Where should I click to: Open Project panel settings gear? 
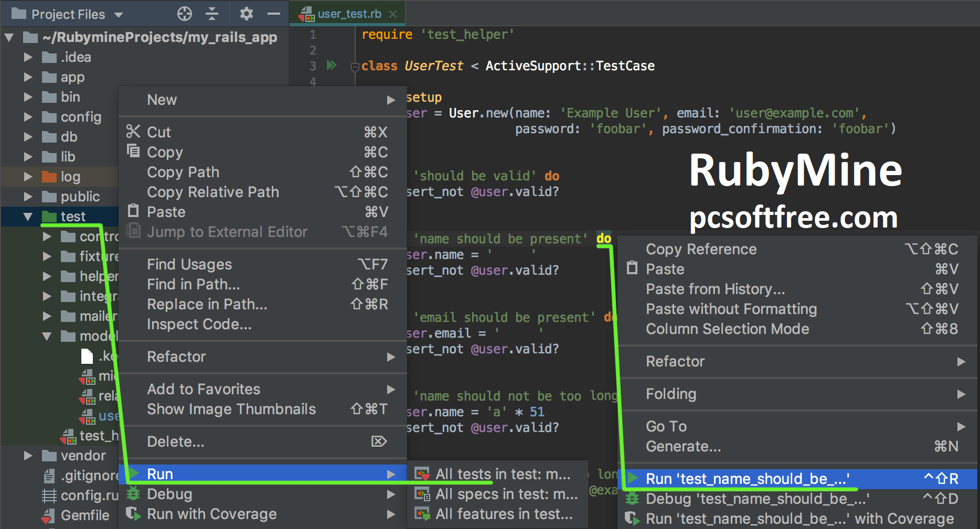tap(246, 14)
